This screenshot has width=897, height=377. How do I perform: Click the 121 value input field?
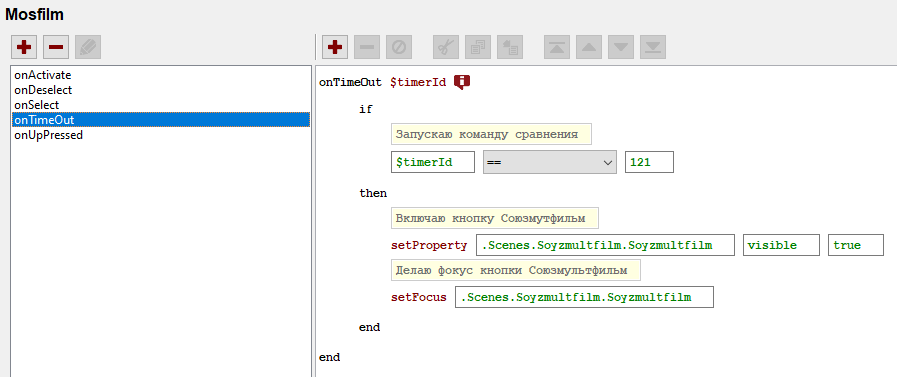coord(649,162)
